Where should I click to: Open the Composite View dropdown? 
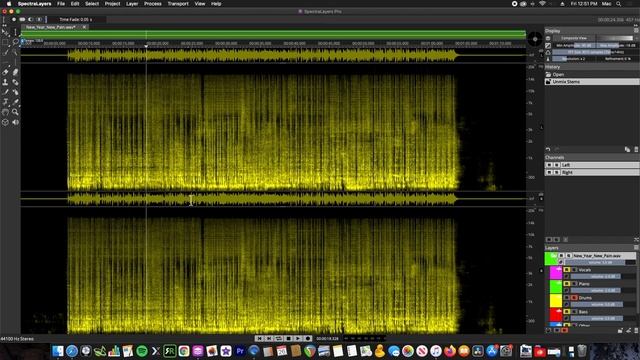(x=574, y=38)
